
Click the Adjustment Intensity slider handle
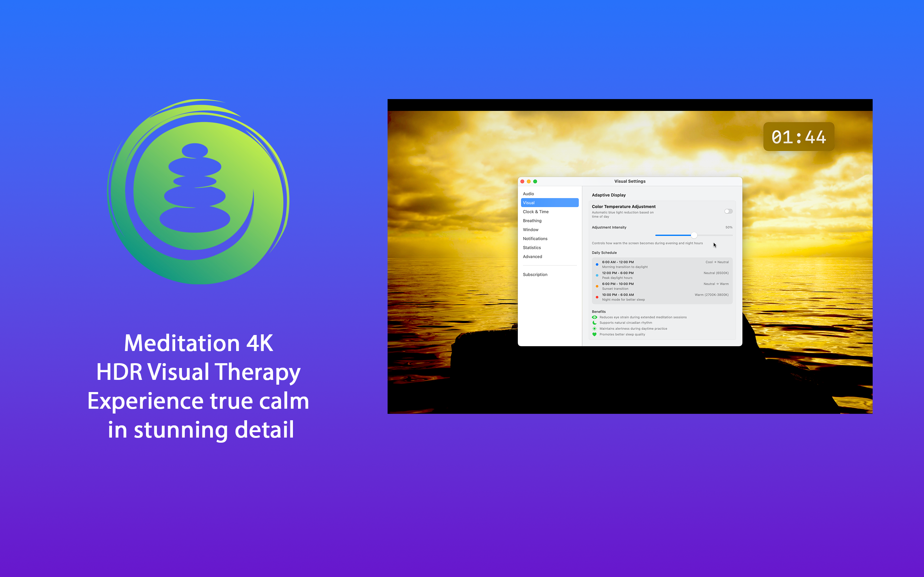(694, 235)
